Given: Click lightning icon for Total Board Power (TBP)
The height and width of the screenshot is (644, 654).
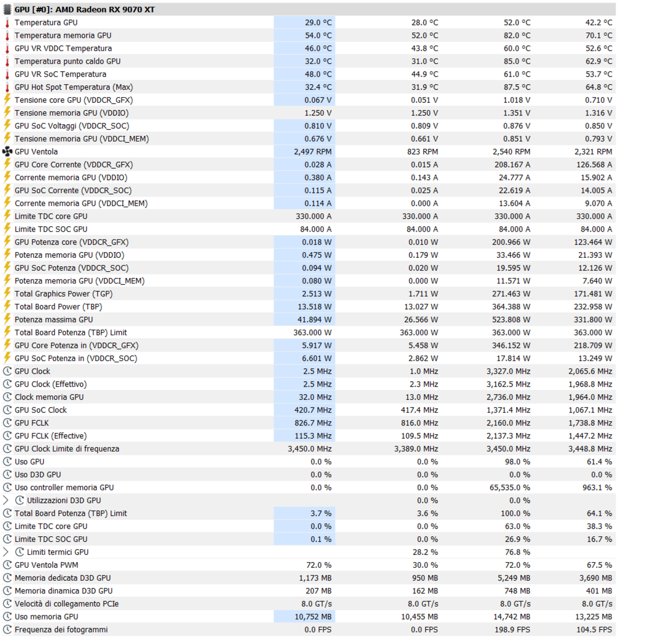Looking at the screenshot, I should pos(7,306).
